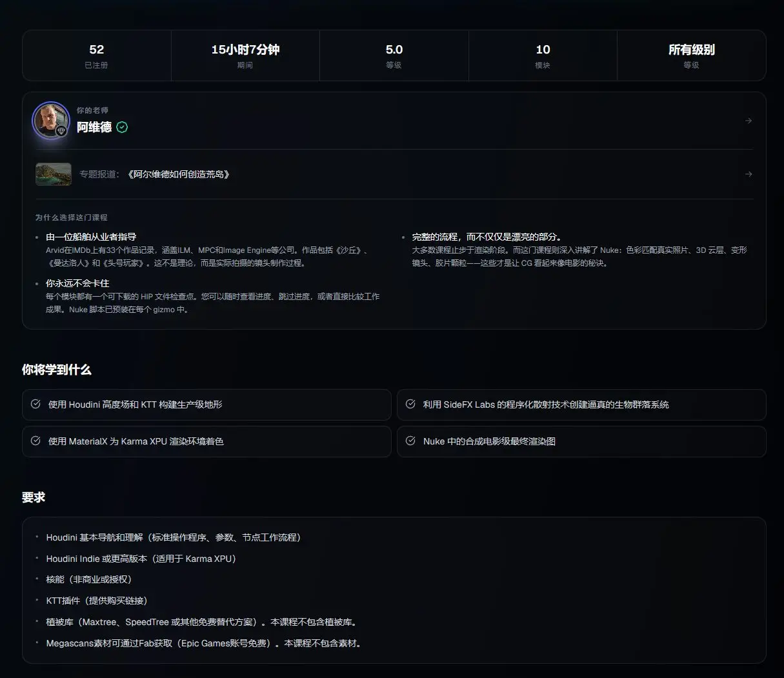Viewport: 784px width, 678px height.
Task: Click the 为什么选择这门课程 label
Action: (x=72, y=217)
